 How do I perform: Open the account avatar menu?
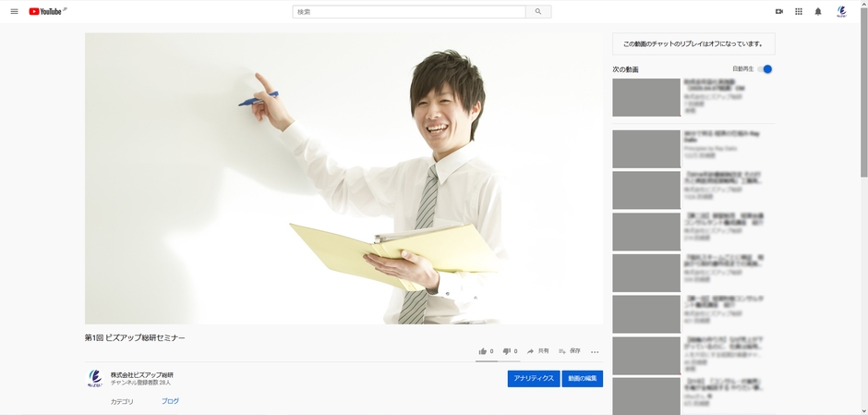point(842,11)
